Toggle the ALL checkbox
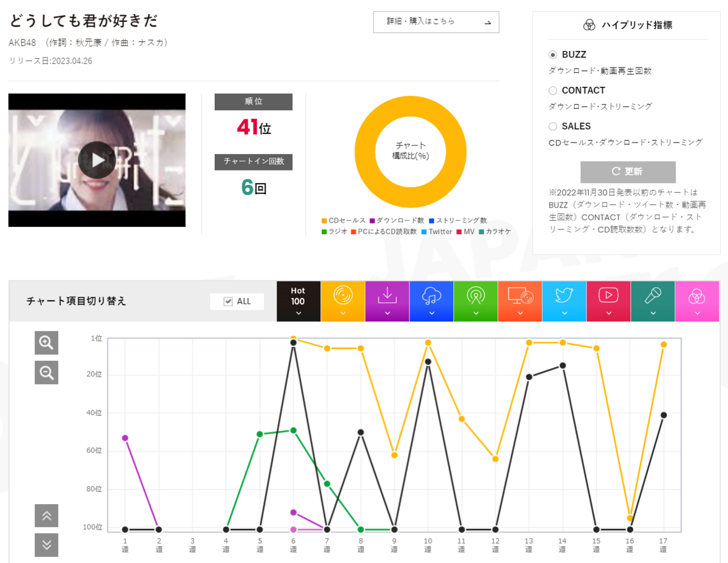The width and height of the screenshot is (728, 563). [228, 302]
